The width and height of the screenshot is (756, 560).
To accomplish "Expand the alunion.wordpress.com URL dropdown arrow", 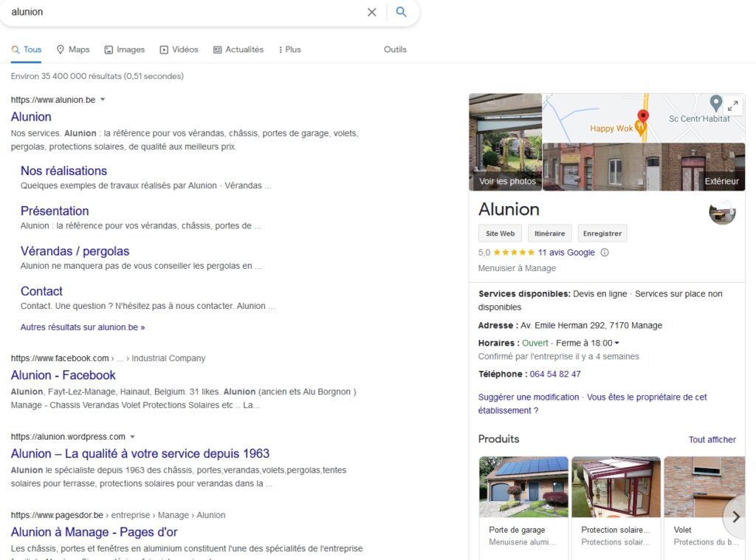I will (132, 437).
